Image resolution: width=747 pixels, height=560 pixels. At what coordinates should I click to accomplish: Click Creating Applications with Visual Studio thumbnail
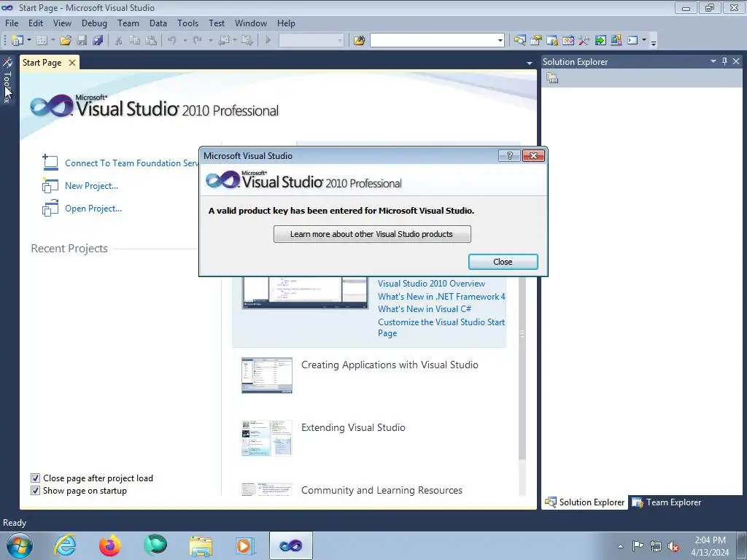(x=267, y=376)
